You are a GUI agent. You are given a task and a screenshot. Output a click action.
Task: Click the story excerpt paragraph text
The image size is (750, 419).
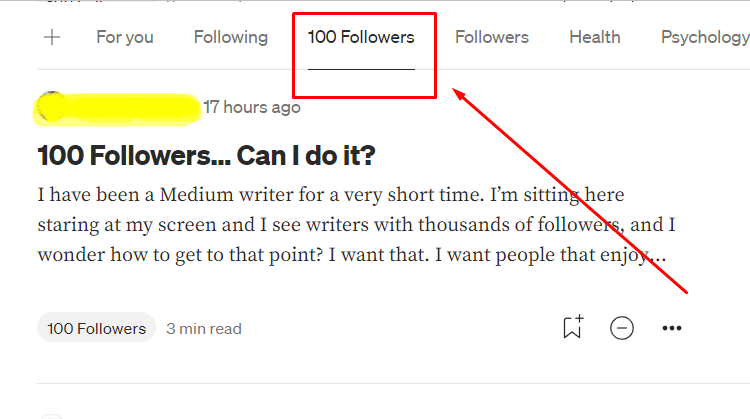click(356, 224)
